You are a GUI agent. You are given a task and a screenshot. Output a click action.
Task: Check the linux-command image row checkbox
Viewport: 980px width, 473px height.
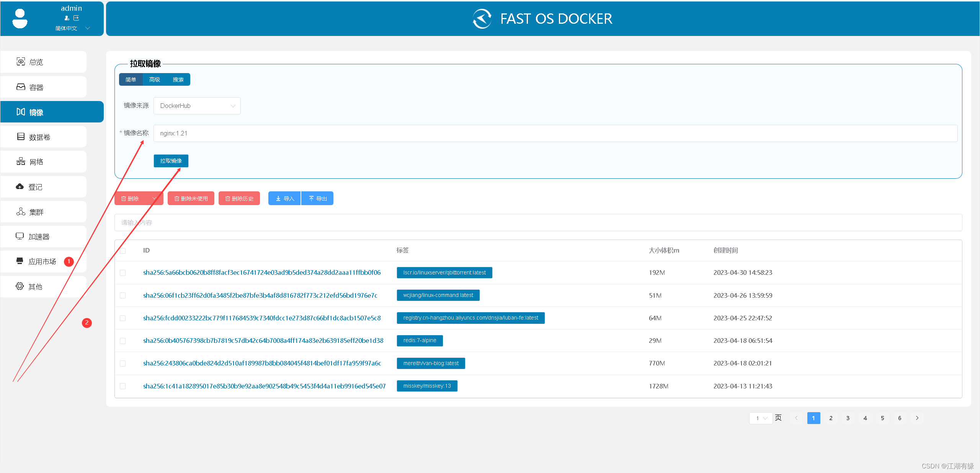(122, 295)
